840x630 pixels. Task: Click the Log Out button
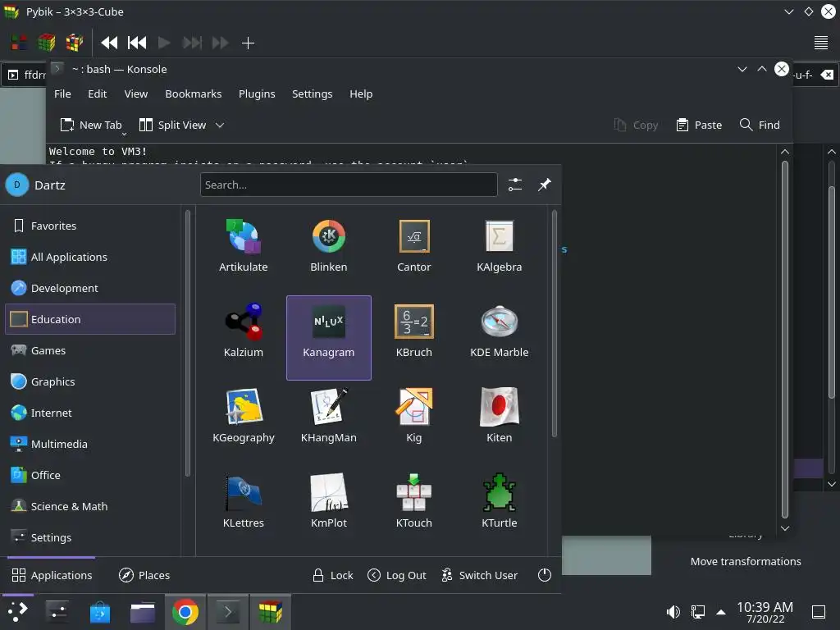click(397, 575)
